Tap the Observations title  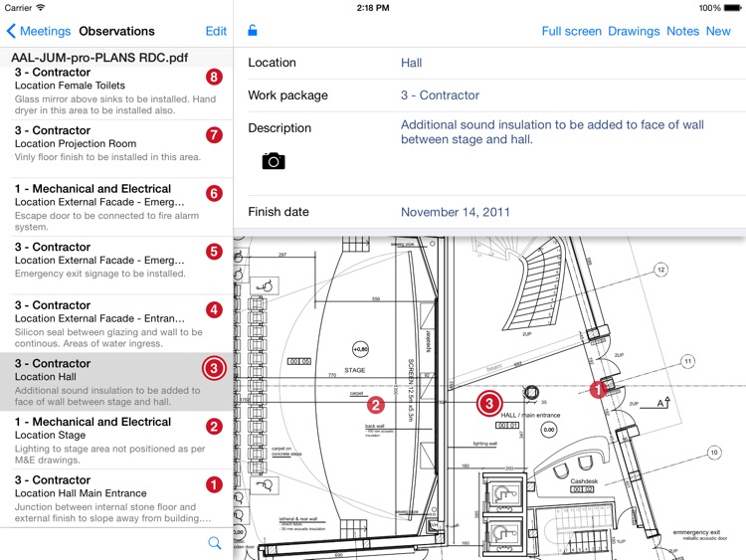click(x=116, y=31)
